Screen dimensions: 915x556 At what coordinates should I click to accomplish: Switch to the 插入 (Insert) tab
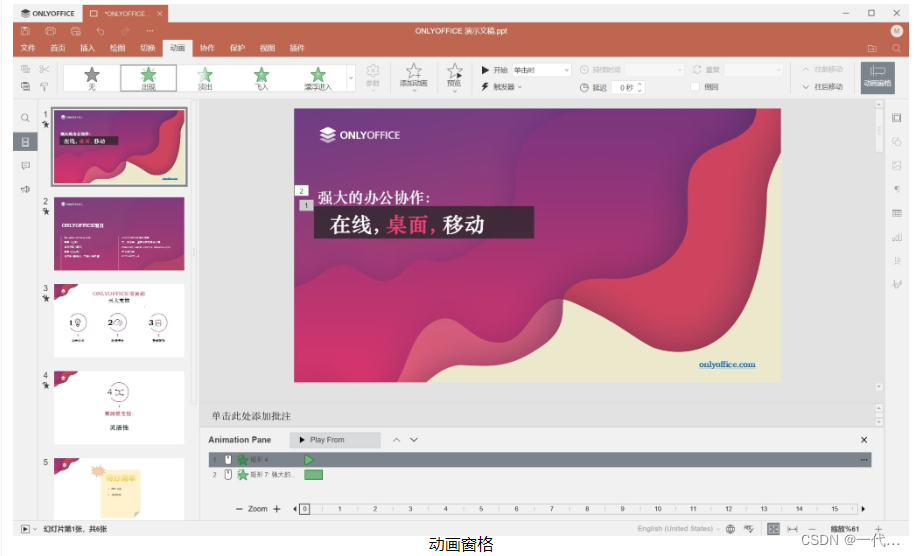pos(87,48)
